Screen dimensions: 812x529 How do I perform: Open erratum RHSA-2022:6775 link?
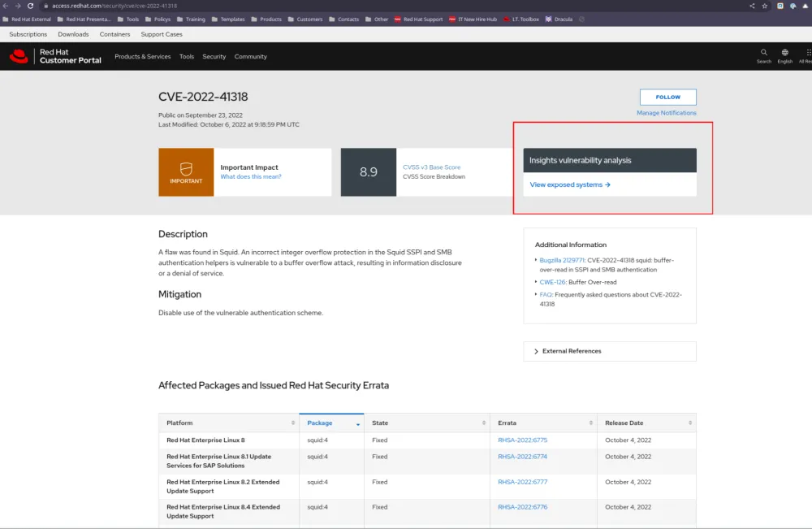(x=522, y=440)
